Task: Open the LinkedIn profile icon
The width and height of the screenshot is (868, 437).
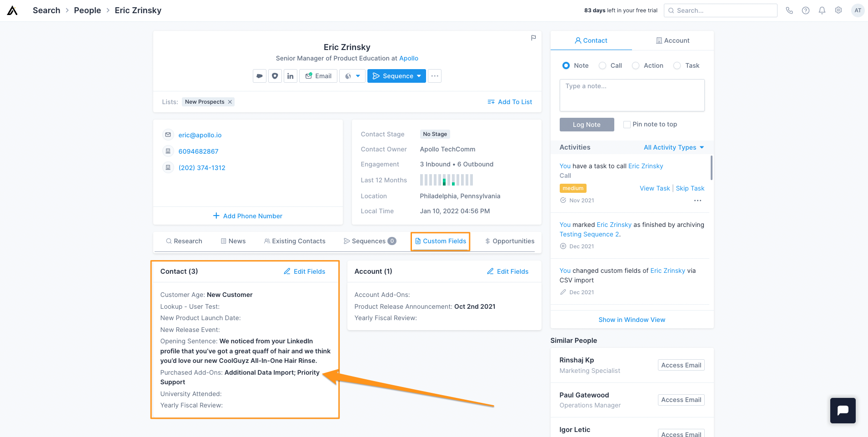Action: [x=291, y=75]
